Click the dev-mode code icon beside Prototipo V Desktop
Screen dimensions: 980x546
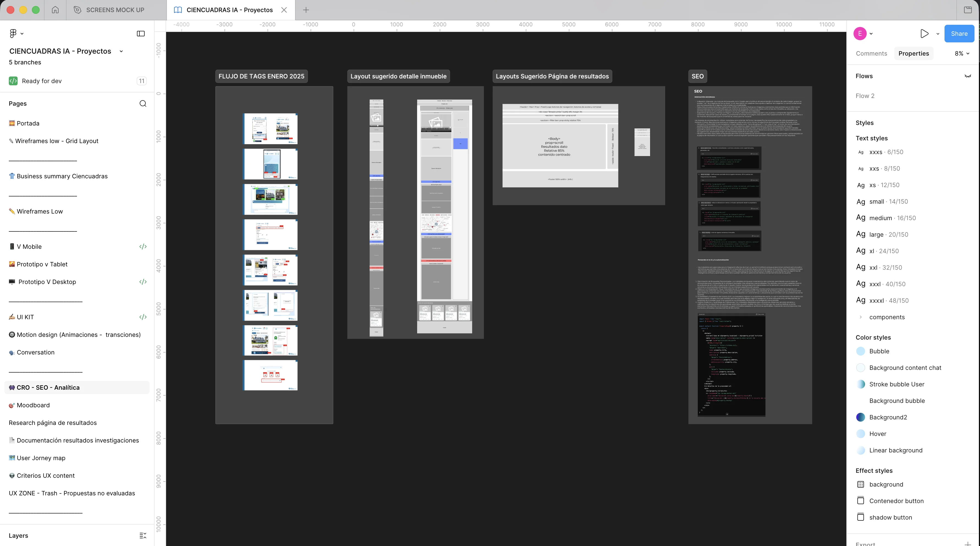pyautogui.click(x=143, y=282)
